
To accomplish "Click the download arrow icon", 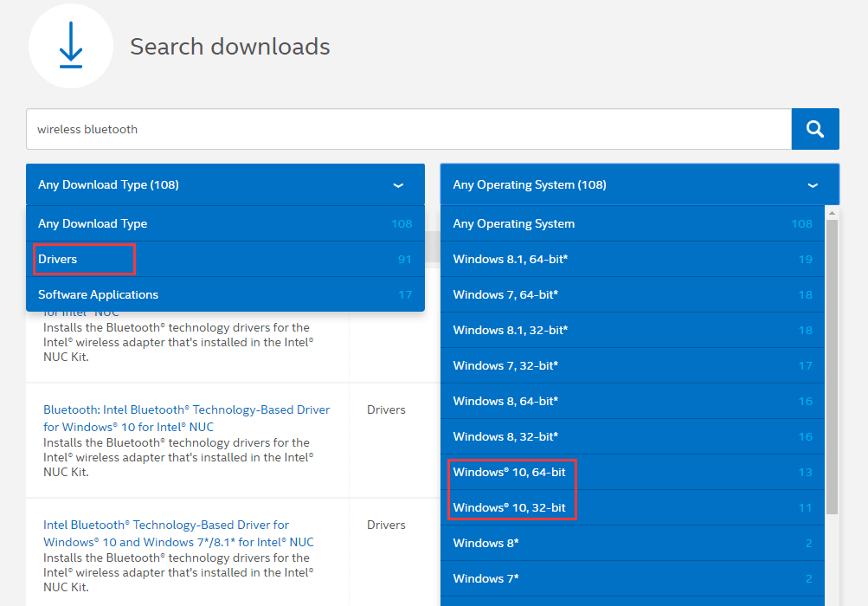I will point(71,46).
